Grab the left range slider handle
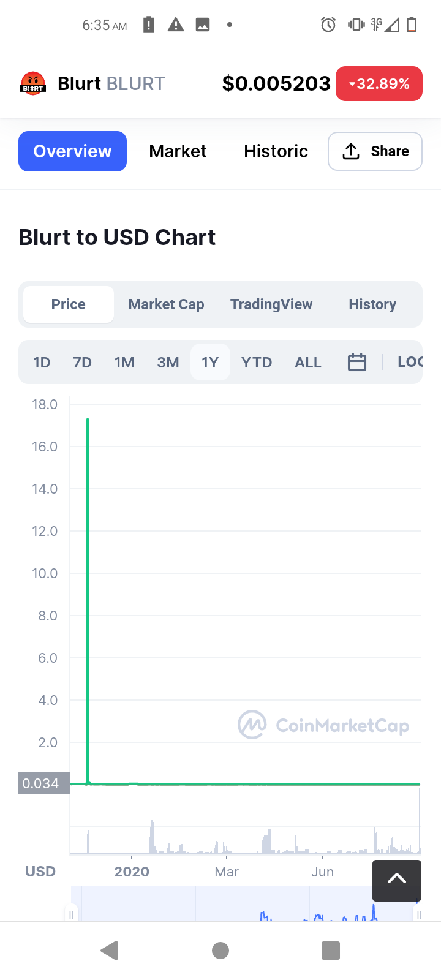This screenshot has width=441, height=980. 72,914
